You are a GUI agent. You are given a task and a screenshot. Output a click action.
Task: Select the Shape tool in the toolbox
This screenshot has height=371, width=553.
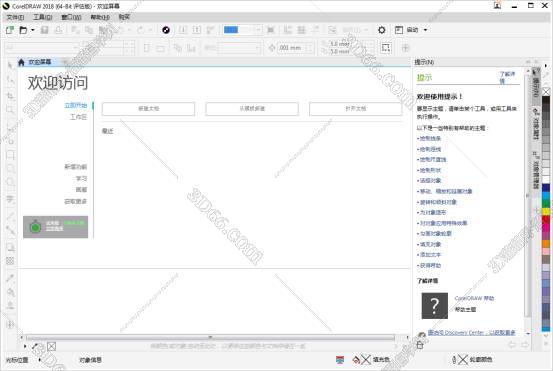pyautogui.click(x=10, y=80)
